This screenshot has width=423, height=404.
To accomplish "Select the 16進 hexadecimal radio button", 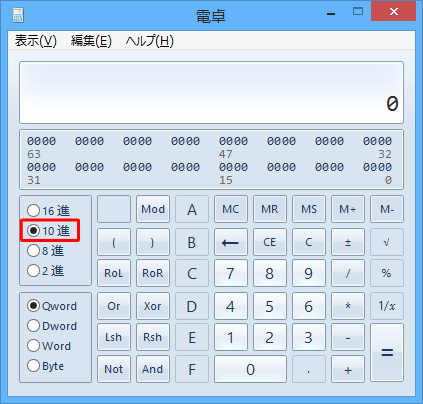I will pos(49,211).
